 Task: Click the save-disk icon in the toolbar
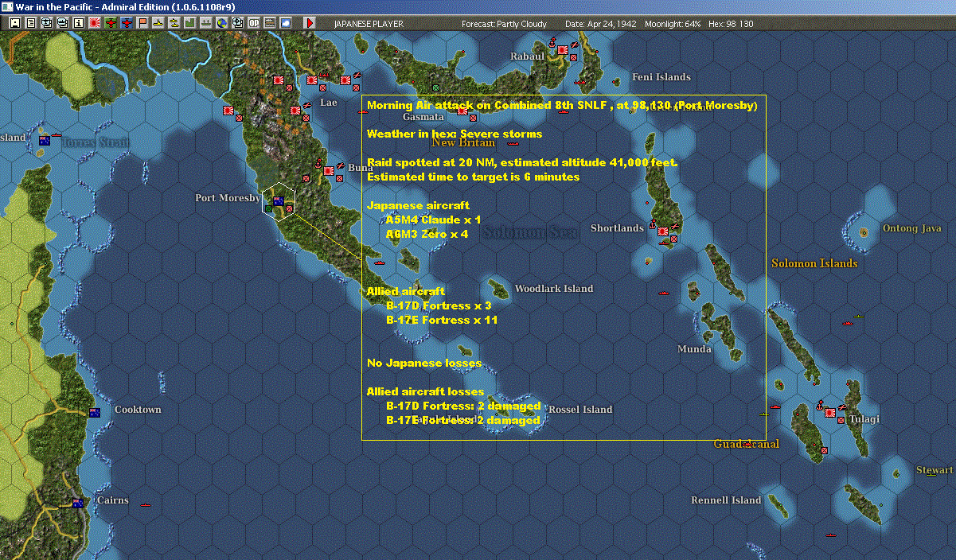(x=15, y=23)
